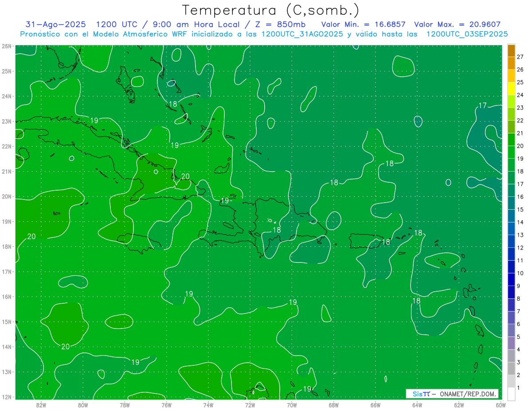The height and width of the screenshot is (411, 532).
Task: Click the color scale label "27"
Action: coord(520,57)
